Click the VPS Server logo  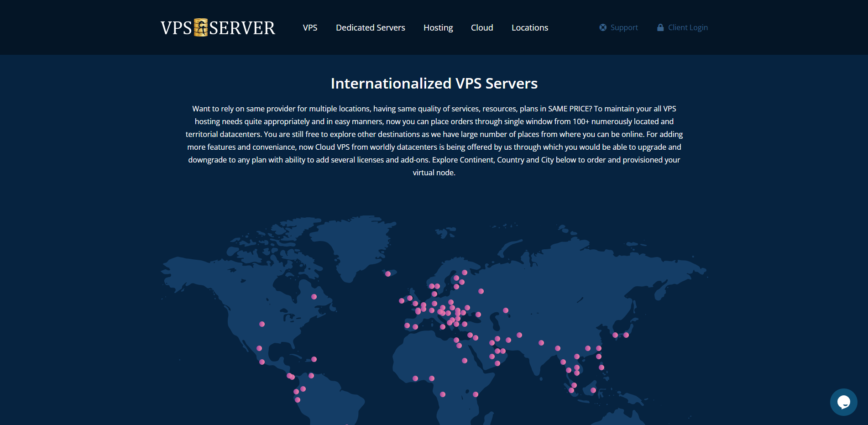pos(218,28)
